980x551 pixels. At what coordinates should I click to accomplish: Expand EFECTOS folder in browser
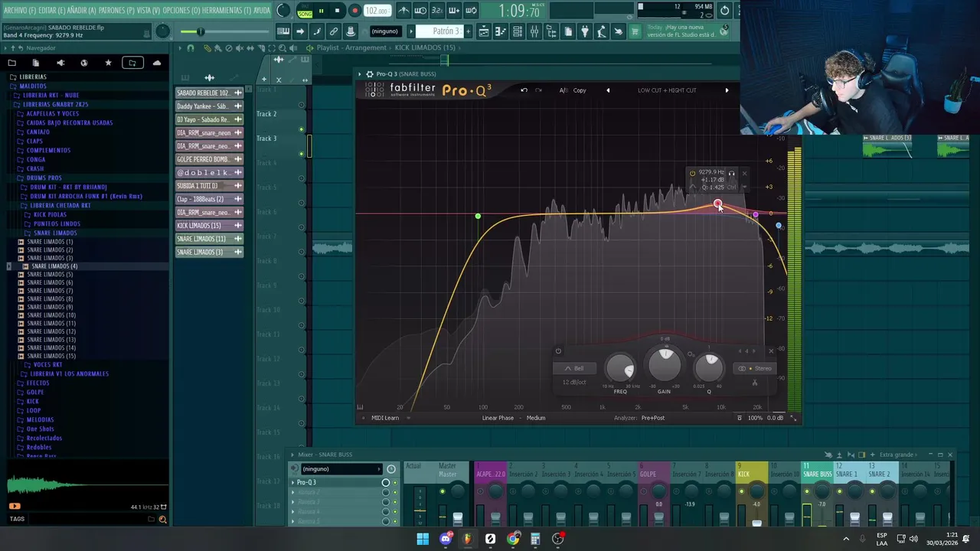(x=38, y=383)
